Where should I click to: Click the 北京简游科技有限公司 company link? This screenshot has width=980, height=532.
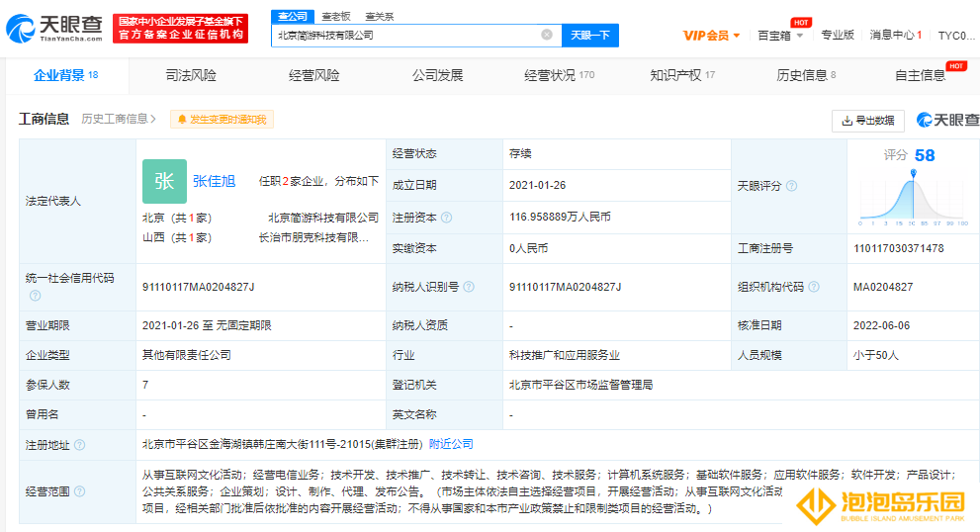pos(323,218)
